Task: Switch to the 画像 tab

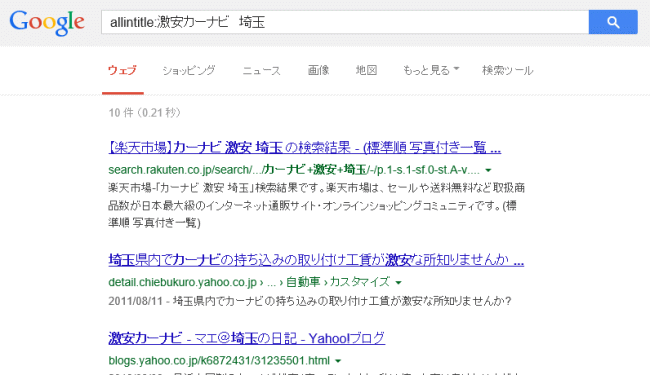Action: coord(318,70)
